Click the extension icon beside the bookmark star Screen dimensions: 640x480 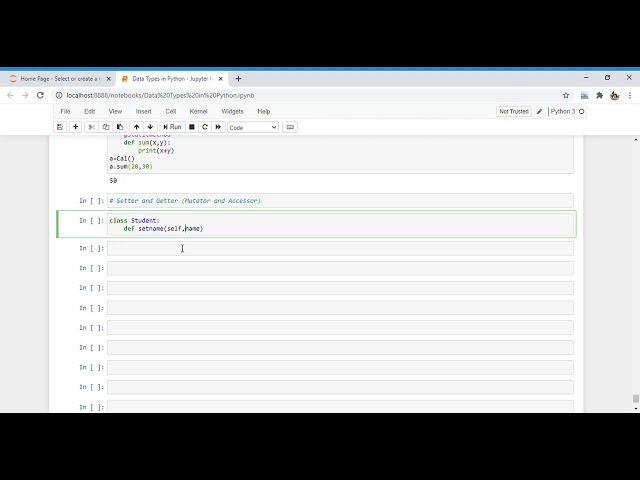coord(584,95)
